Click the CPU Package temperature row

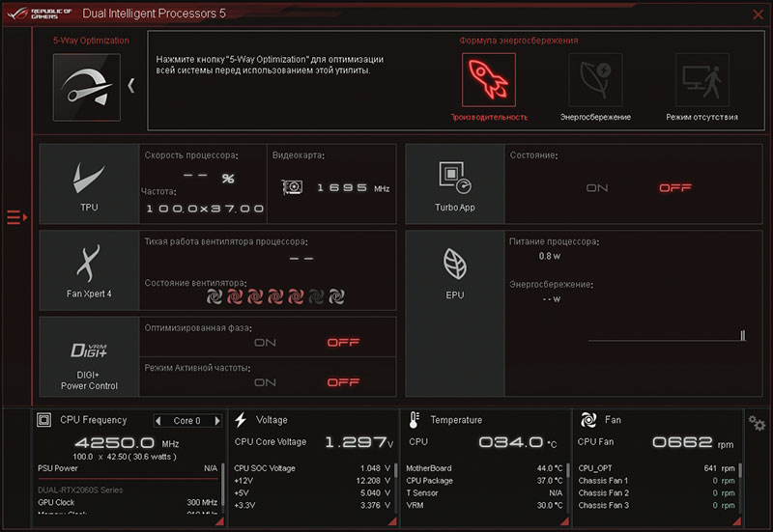point(484,480)
